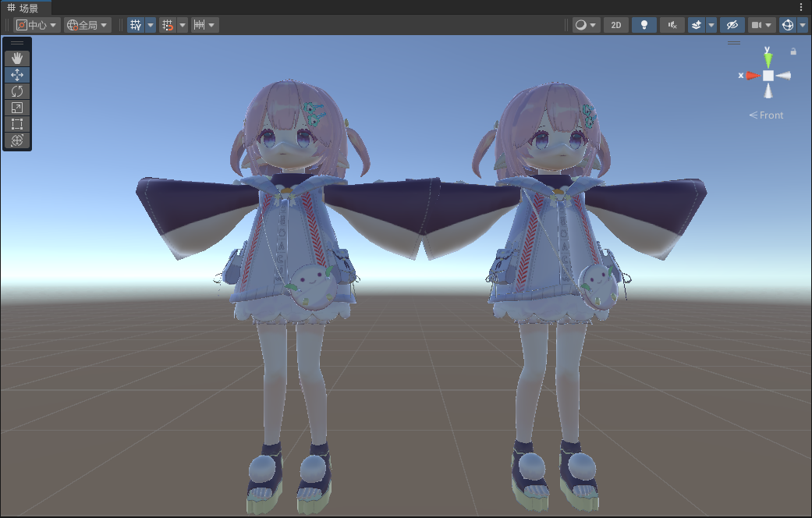Toggle scene lighting with the lightbulb
Viewport: 812px width, 518px height.
click(644, 25)
